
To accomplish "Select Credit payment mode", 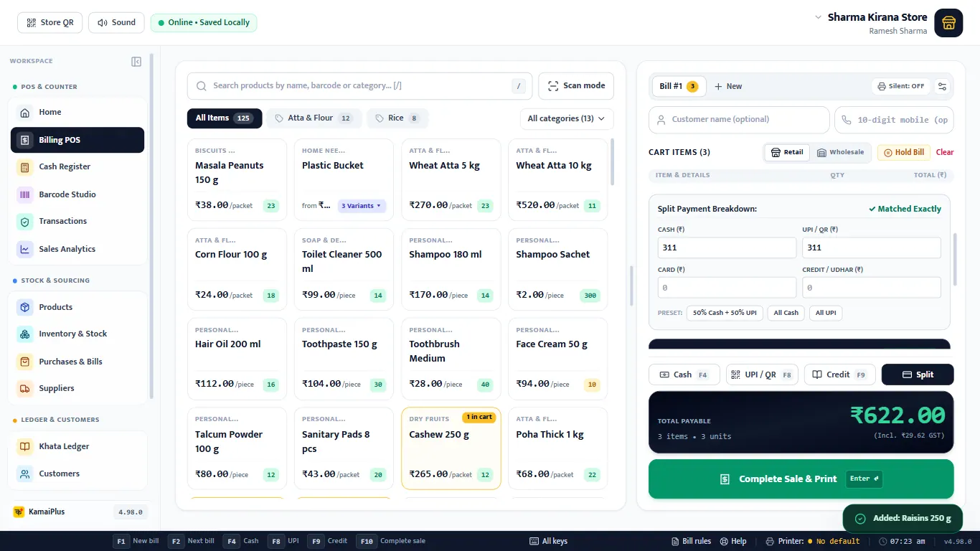I will [839, 375].
